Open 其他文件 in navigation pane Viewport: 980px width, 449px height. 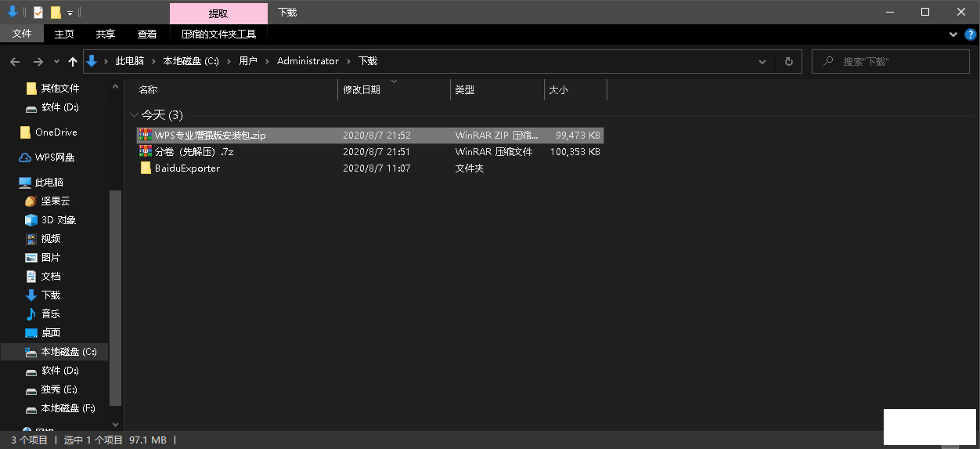click(x=59, y=89)
